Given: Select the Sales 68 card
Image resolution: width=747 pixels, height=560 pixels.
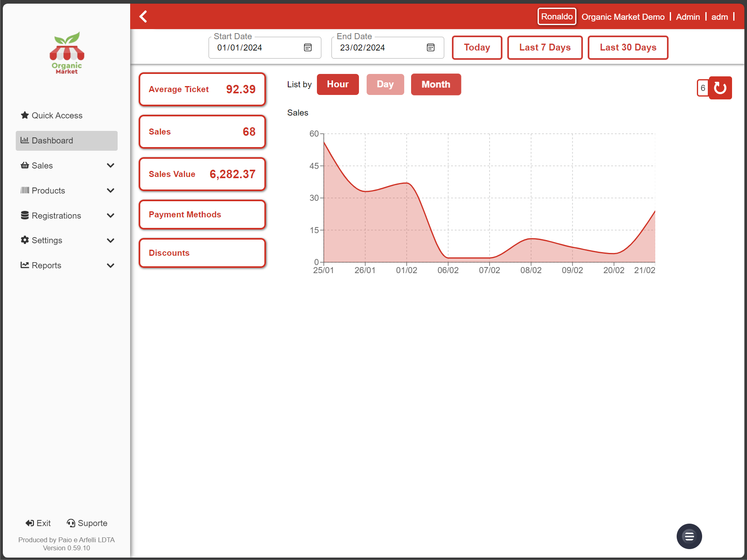Looking at the screenshot, I should [202, 132].
